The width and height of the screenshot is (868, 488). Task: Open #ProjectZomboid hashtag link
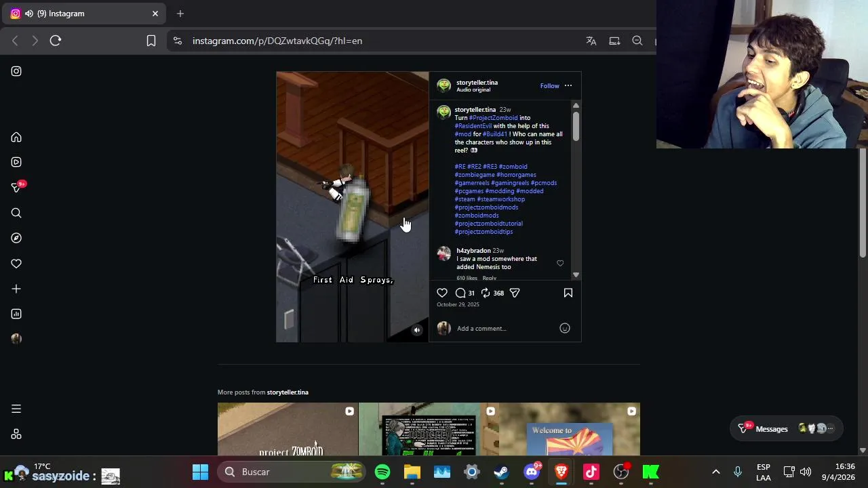click(x=493, y=118)
